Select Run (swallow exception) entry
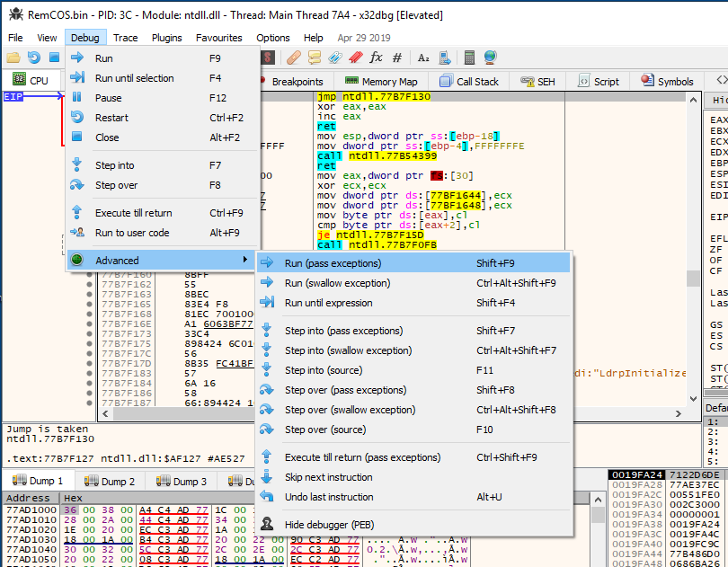The image size is (728, 567). [x=413, y=283]
